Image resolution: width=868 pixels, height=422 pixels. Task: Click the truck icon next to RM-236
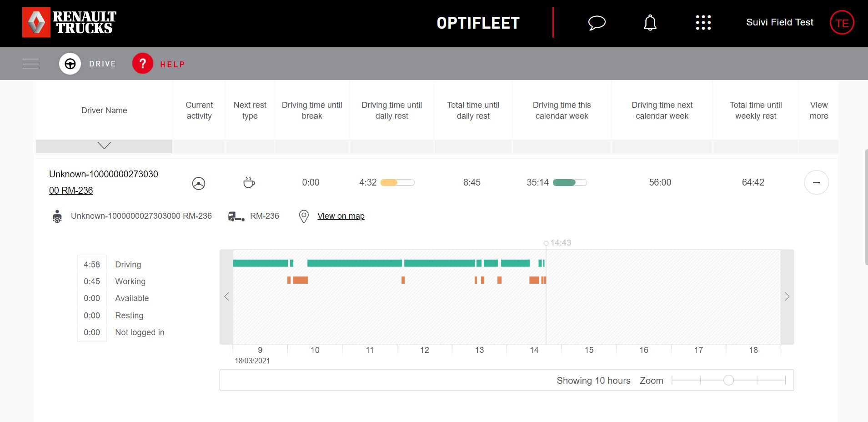pyautogui.click(x=236, y=216)
